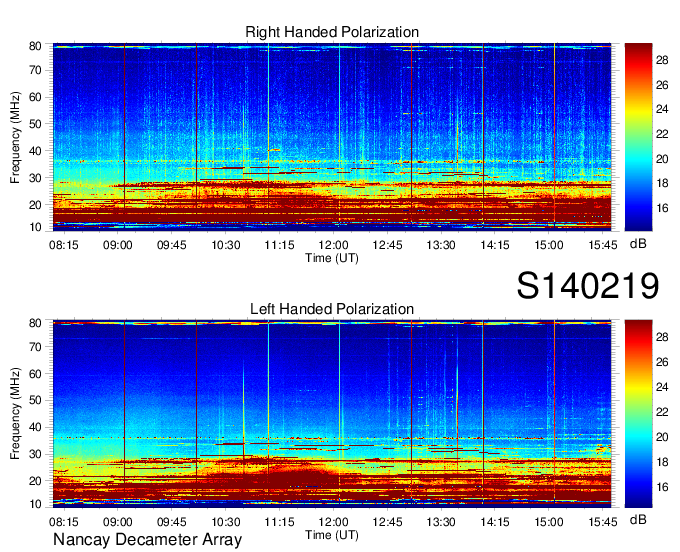Click the bottom plot's 'Frequency (MHz)' axis label
The width and height of the screenshot is (680, 552).
(x=15, y=414)
